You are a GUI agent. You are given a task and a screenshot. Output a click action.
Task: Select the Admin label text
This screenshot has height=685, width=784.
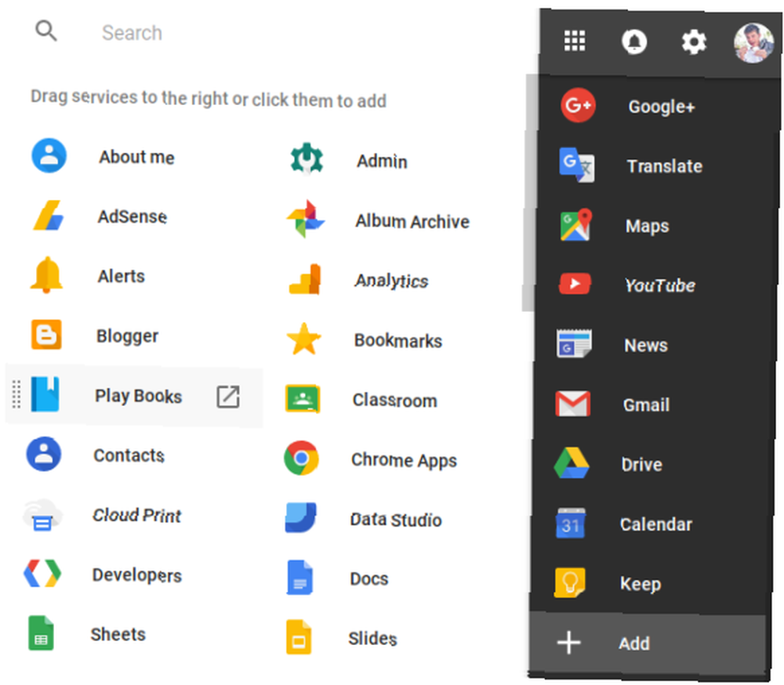point(382,161)
